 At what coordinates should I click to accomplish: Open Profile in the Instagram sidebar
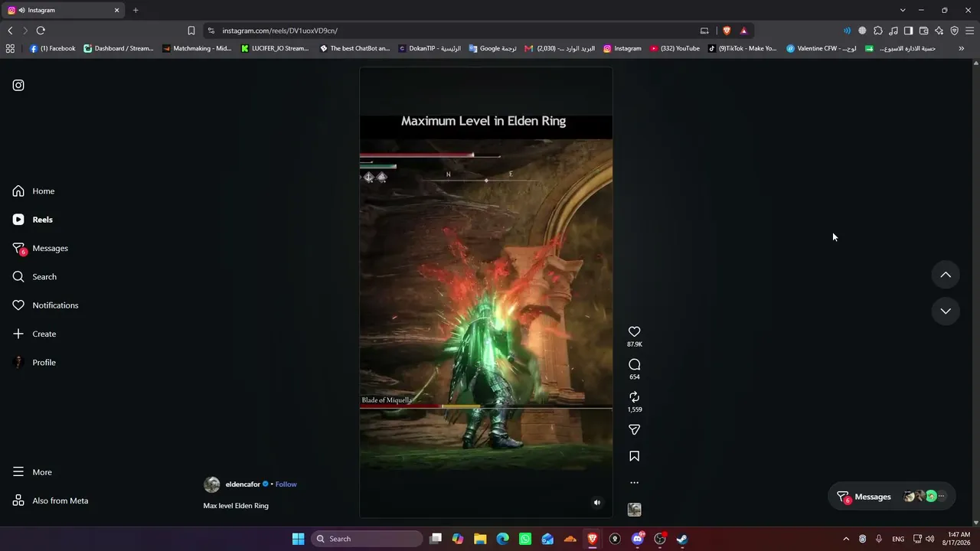pos(34,363)
